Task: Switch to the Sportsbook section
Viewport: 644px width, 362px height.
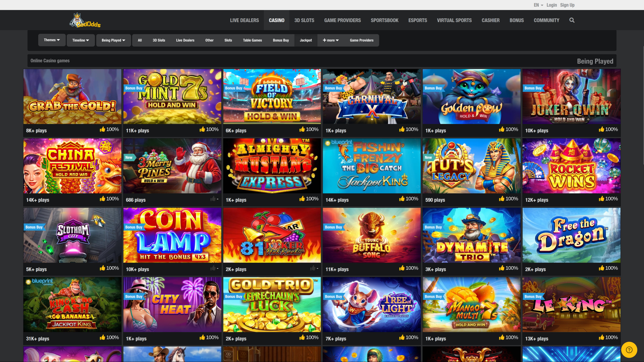Action: point(384,20)
